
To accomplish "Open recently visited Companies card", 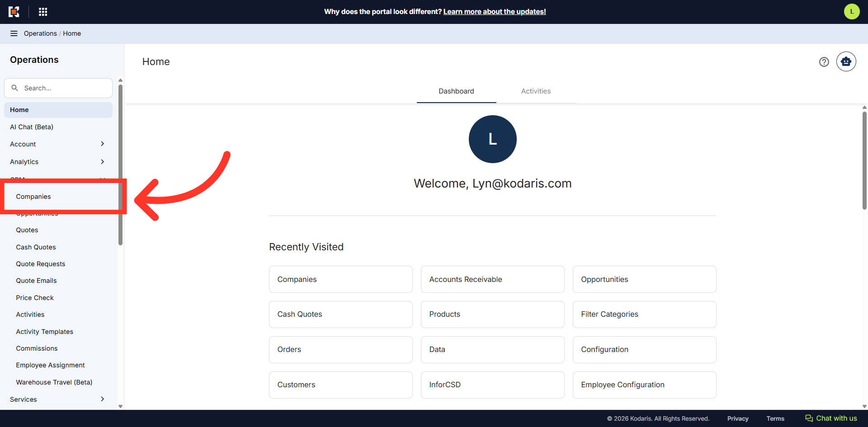I will tap(341, 279).
